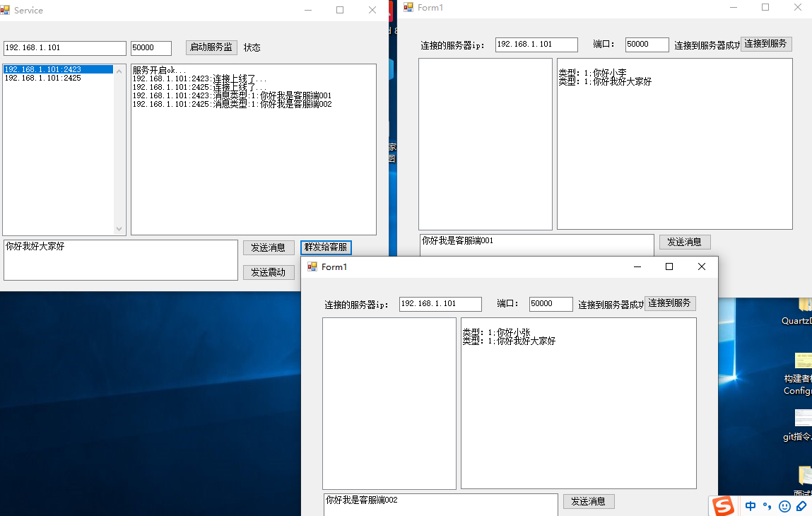
Task: Close the front Form1 window
Action: (702, 266)
